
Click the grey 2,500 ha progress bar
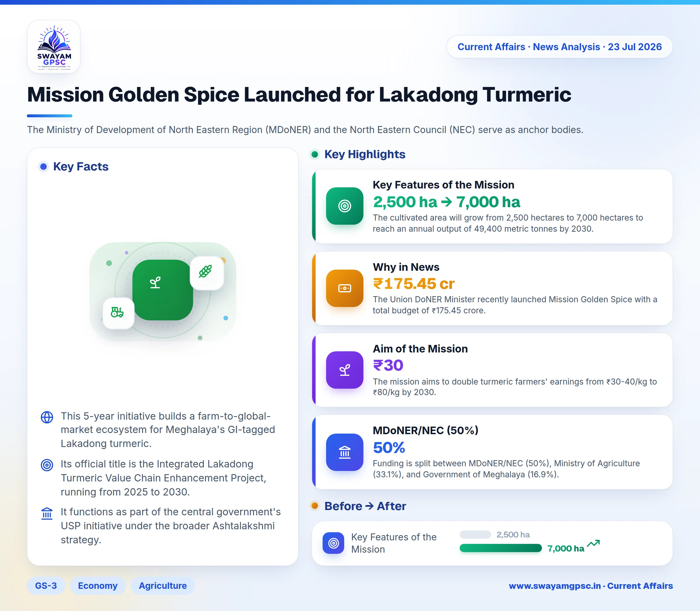pyautogui.click(x=475, y=534)
